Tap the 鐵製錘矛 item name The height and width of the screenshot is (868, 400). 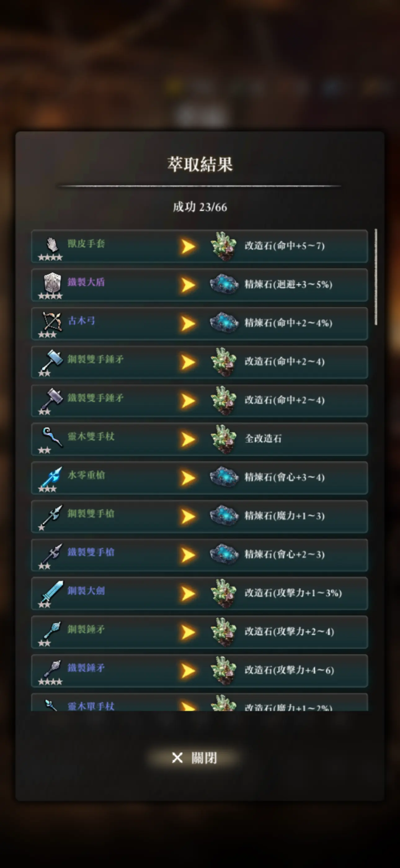86,668
